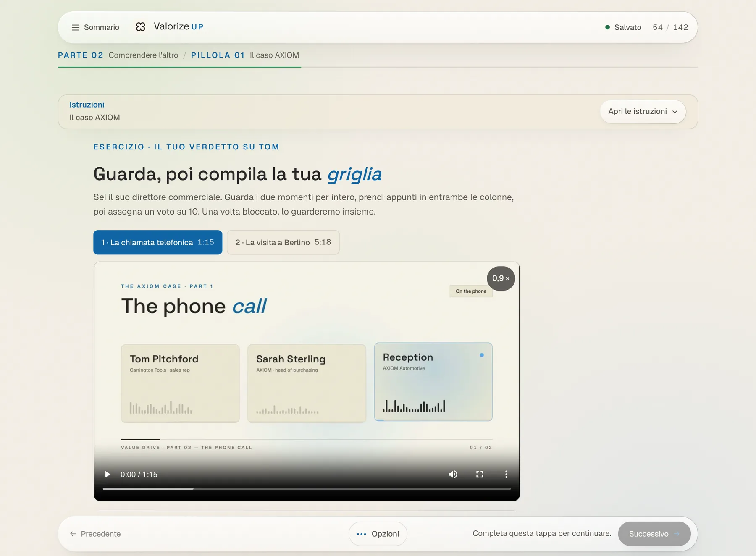Click the Reception card blue dot indicator
Viewport: 756px width, 556px height.
(x=482, y=355)
